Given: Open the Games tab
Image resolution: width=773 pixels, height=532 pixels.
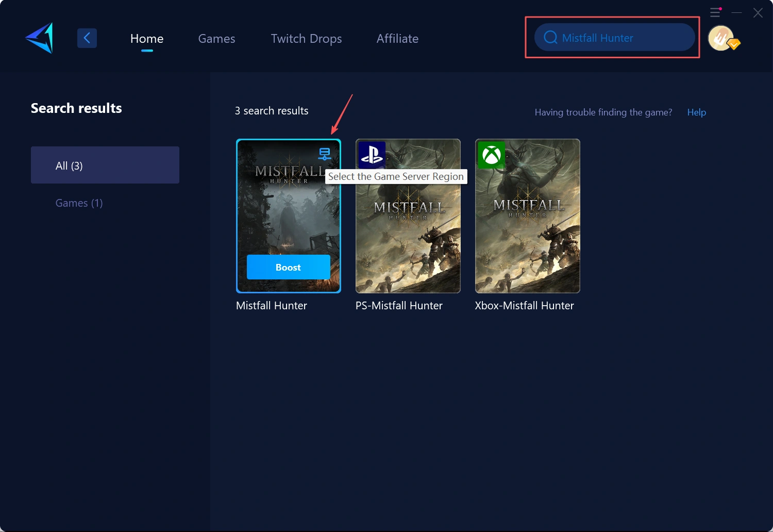Looking at the screenshot, I should 216,39.
